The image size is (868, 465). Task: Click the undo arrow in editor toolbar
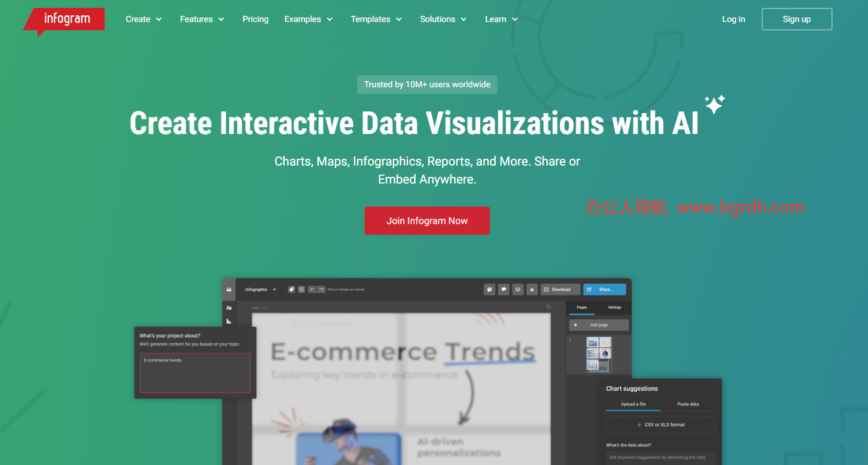pos(312,289)
